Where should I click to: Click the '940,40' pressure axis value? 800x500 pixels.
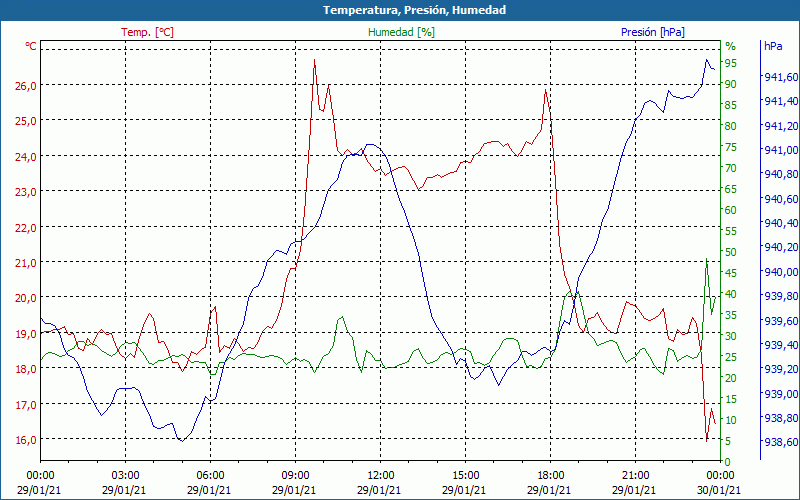781,223
